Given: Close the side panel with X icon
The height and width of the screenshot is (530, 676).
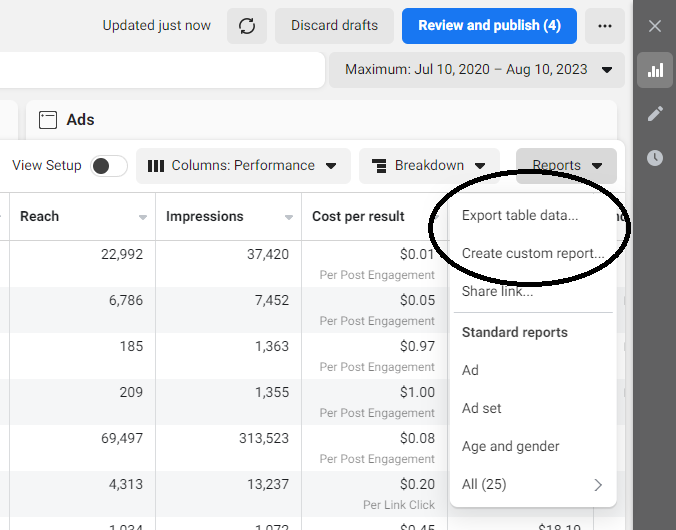Looking at the screenshot, I should (655, 26).
